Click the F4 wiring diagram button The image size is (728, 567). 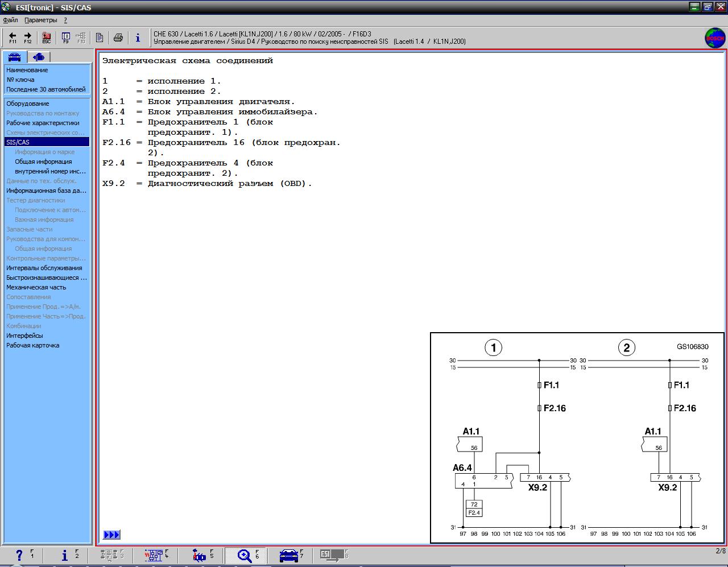pyautogui.click(x=156, y=556)
